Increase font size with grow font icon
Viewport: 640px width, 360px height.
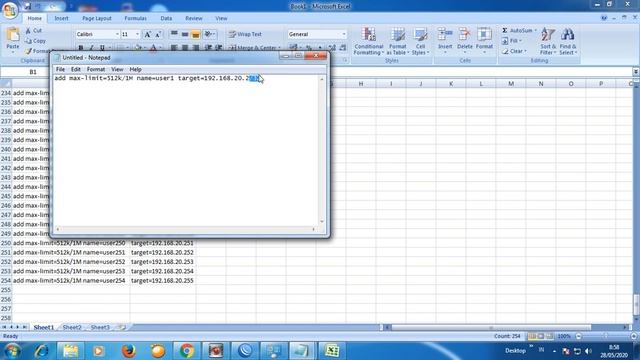pos(148,34)
